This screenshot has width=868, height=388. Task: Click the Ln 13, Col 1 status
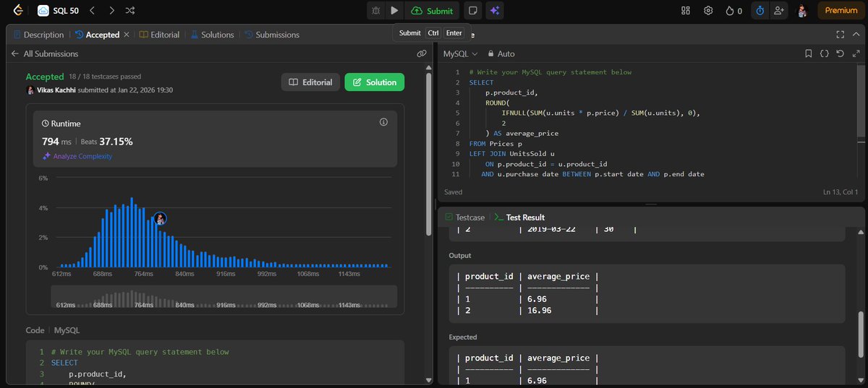tap(841, 192)
